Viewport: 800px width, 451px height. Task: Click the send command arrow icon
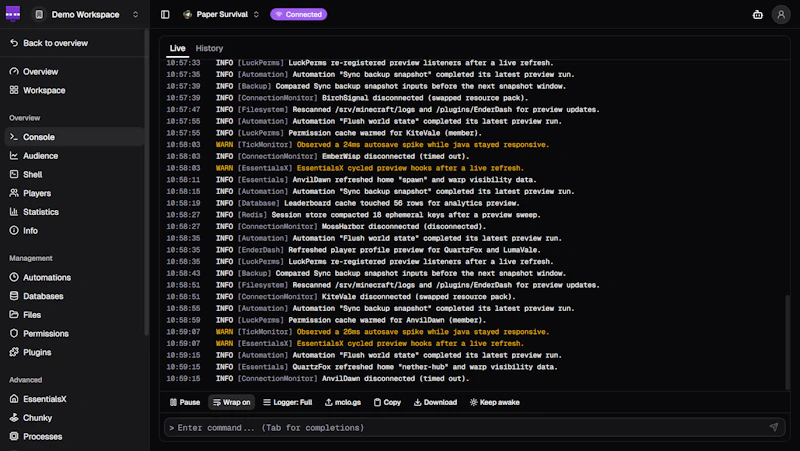773,428
